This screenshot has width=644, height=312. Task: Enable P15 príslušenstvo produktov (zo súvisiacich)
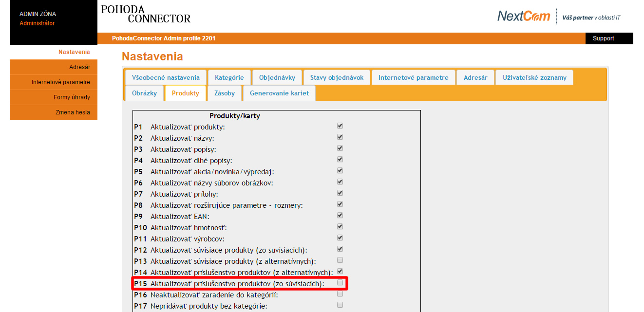tap(340, 282)
